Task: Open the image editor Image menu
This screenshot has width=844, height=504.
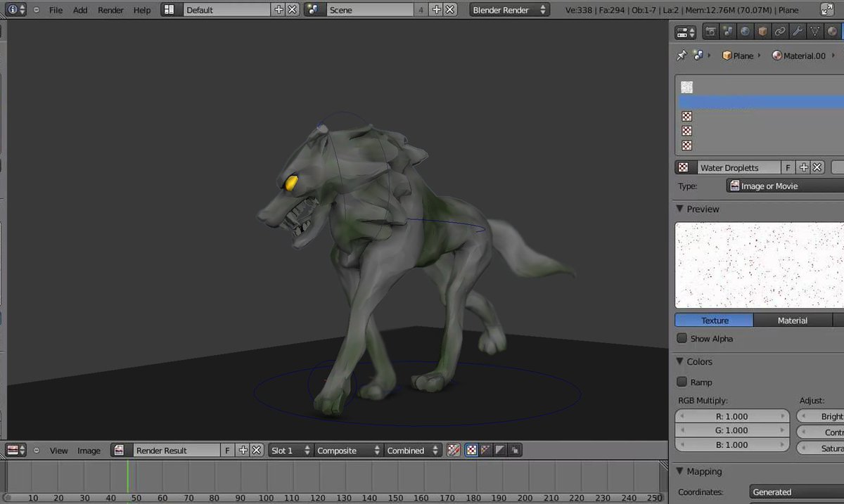Action: (x=89, y=451)
